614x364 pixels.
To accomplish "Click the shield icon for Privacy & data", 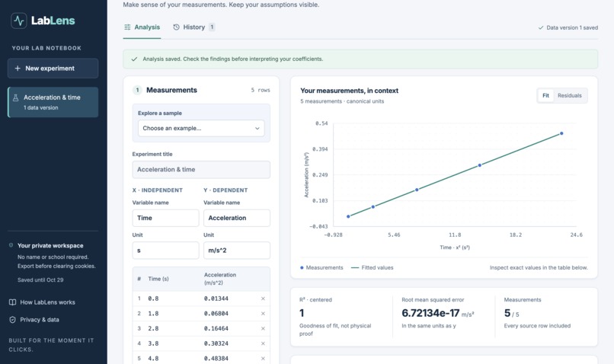I will point(12,320).
